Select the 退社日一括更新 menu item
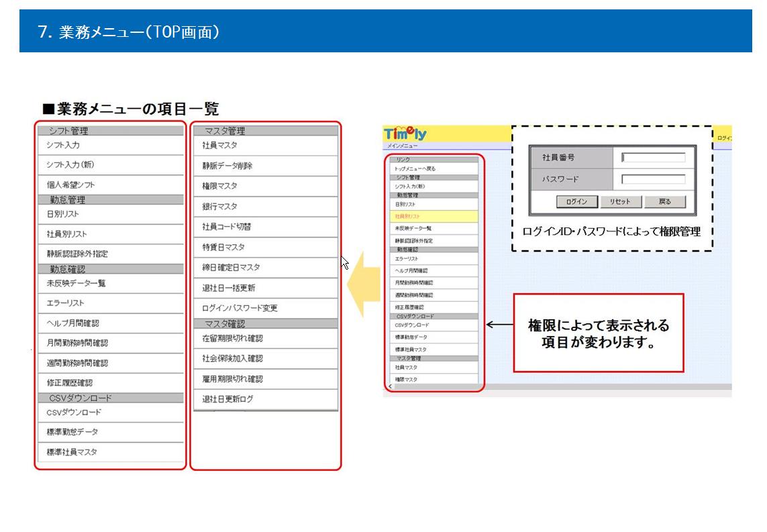 266,288
